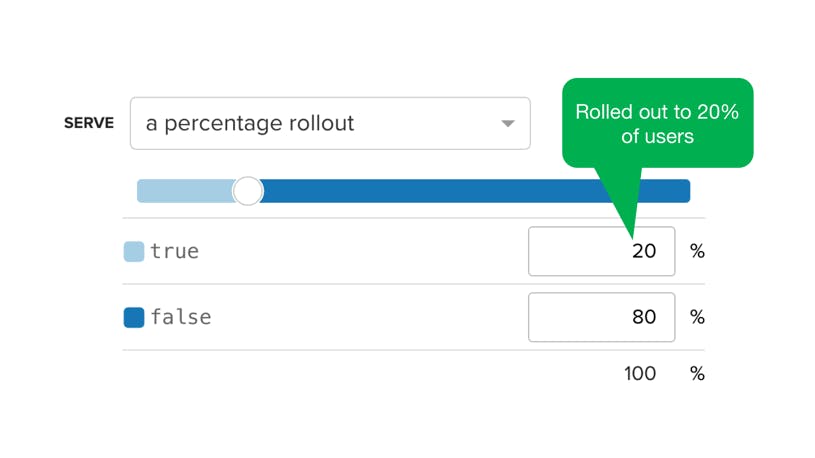Click the percent sign beside 100
Viewport: 815px width, 458px height.
(697, 373)
